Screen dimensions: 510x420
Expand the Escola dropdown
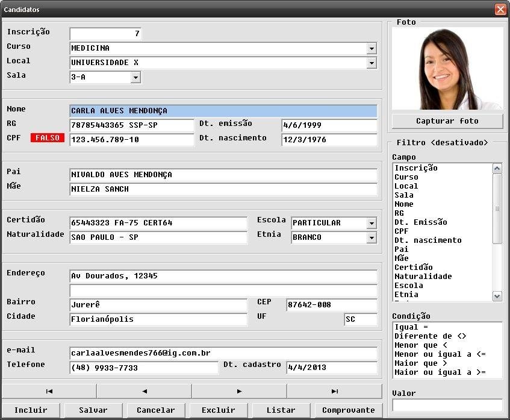[372, 224]
